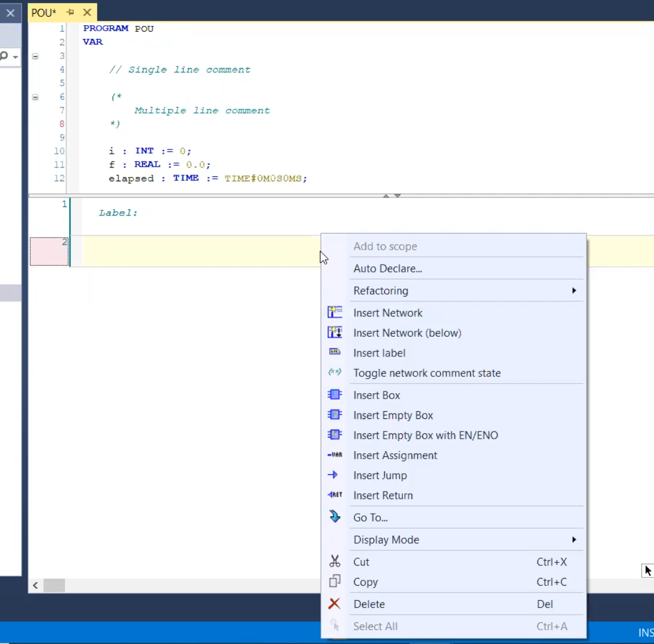The width and height of the screenshot is (654, 644).
Task: Click the Insert Assignment VAR icon
Action: click(x=335, y=455)
